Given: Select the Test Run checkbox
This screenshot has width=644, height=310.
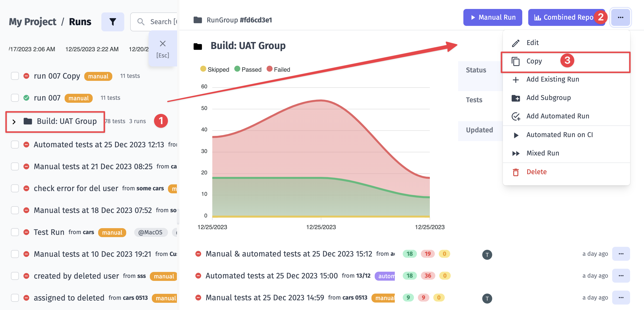Looking at the screenshot, I should (x=15, y=232).
